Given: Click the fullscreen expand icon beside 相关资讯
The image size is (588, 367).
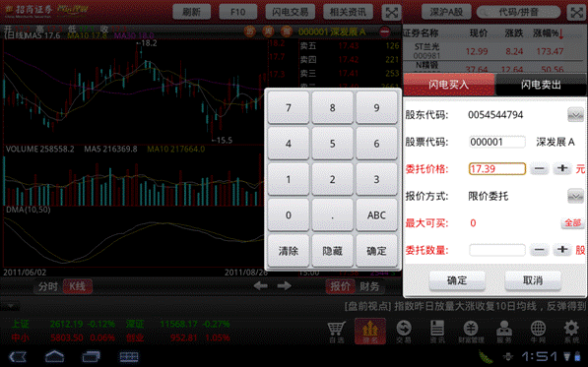Looking at the screenshot, I should [391, 13].
